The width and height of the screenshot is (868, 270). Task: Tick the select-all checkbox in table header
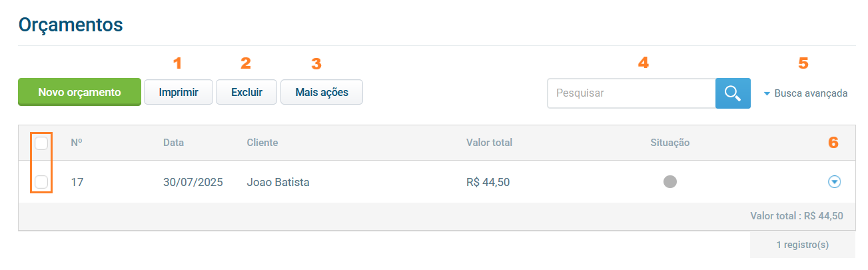[41, 143]
